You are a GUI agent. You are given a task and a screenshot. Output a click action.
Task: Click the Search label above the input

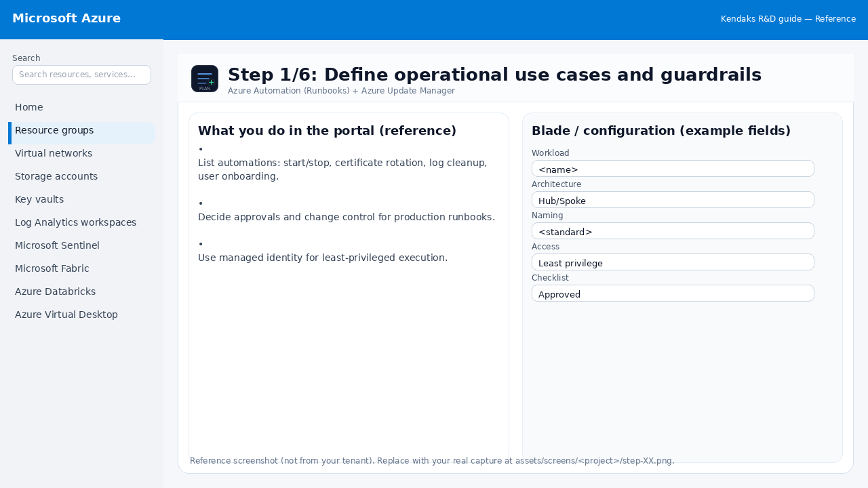26,58
